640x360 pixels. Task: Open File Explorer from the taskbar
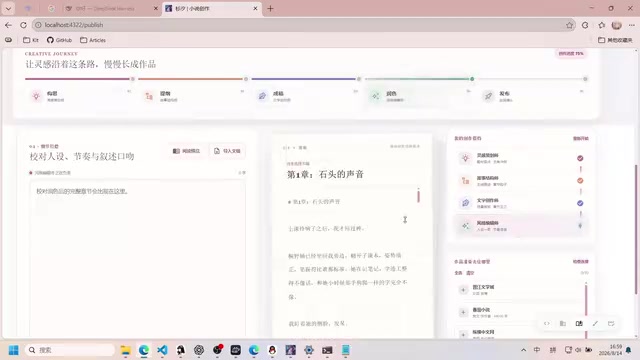point(126,350)
